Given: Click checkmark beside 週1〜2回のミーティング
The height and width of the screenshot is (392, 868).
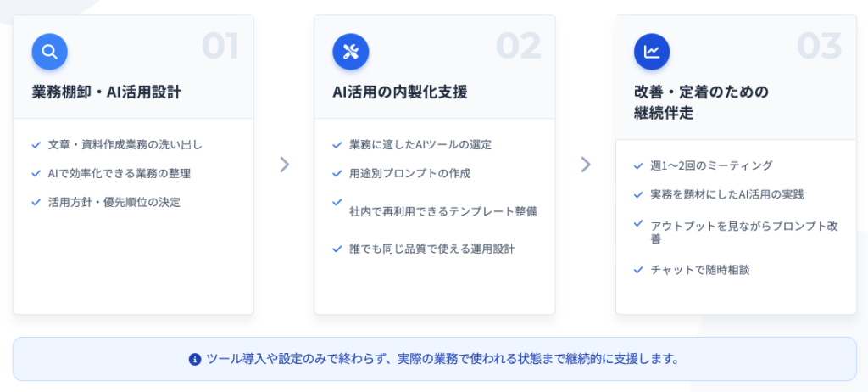Looking at the screenshot, I should pyautogui.click(x=638, y=165).
